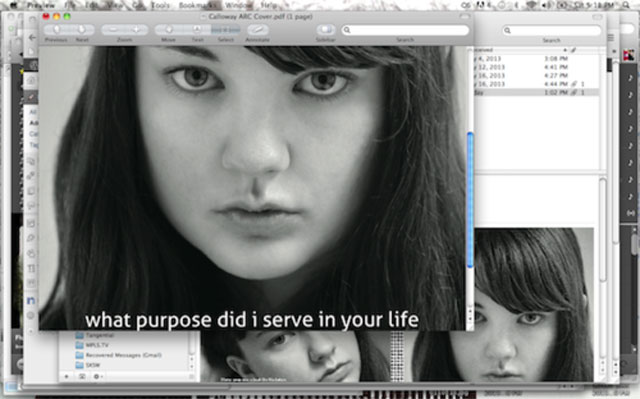Add a mailbox with the plus button
Screen dimensions: 640x399
(67, 376)
